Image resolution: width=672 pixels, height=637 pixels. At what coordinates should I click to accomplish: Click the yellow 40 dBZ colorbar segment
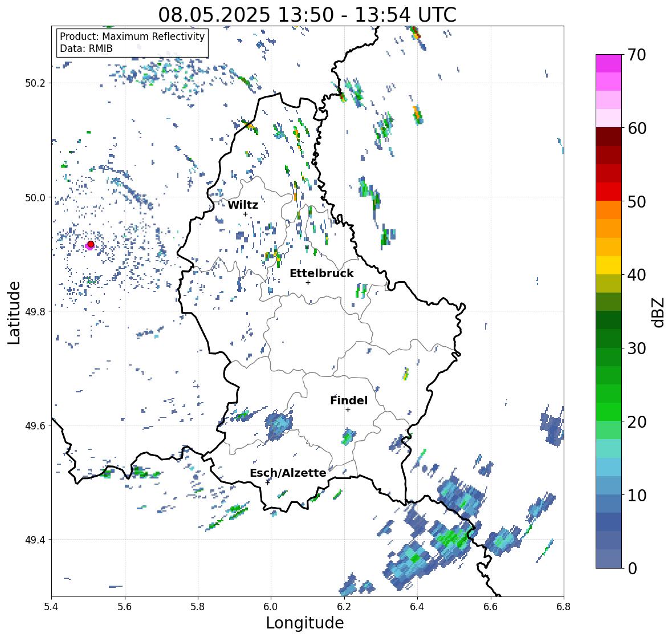609,265
